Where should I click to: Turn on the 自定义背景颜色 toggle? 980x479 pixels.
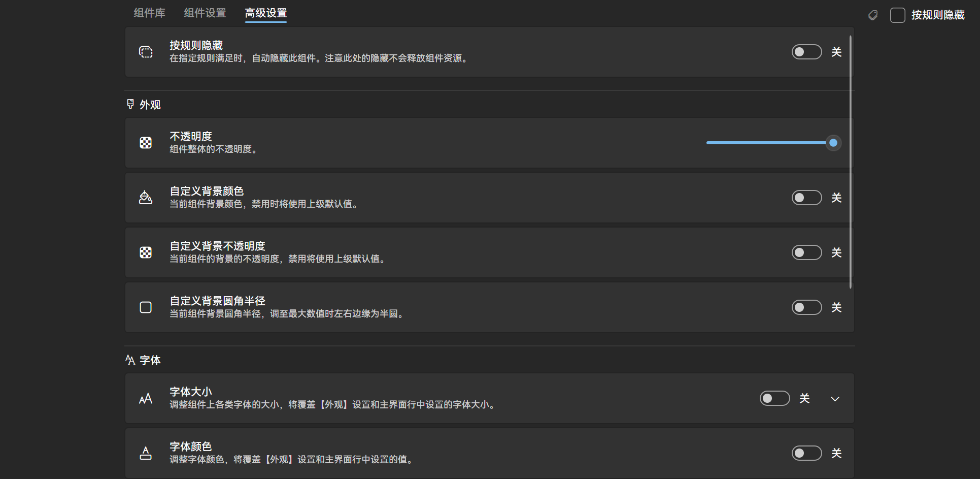806,198
